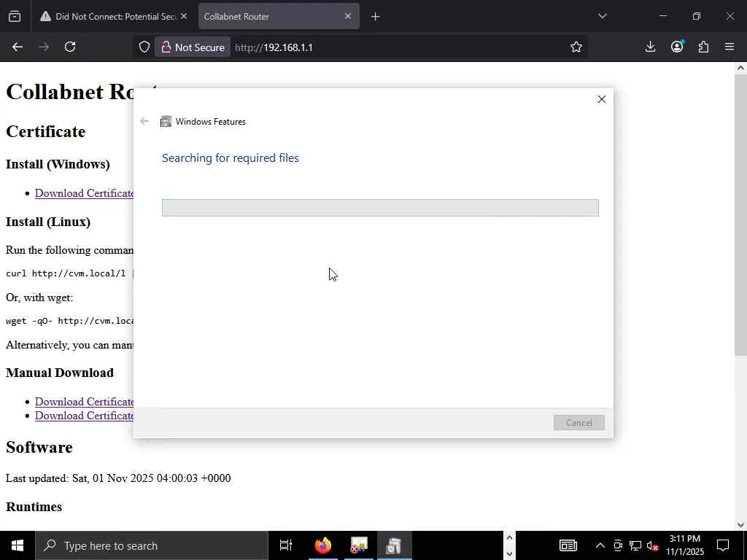
Task: Click the page scrollbar up arrow
Action: [x=740, y=68]
